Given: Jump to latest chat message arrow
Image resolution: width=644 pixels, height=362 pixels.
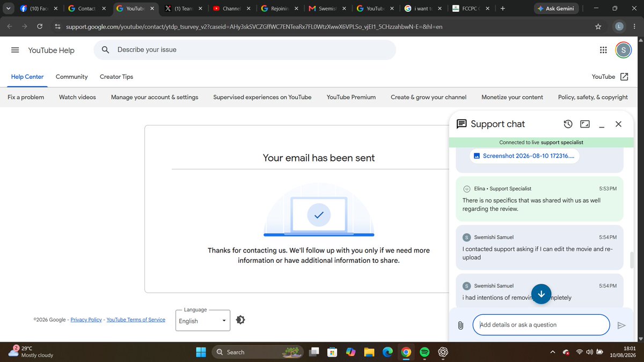Looking at the screenshot, I should 541,293.
